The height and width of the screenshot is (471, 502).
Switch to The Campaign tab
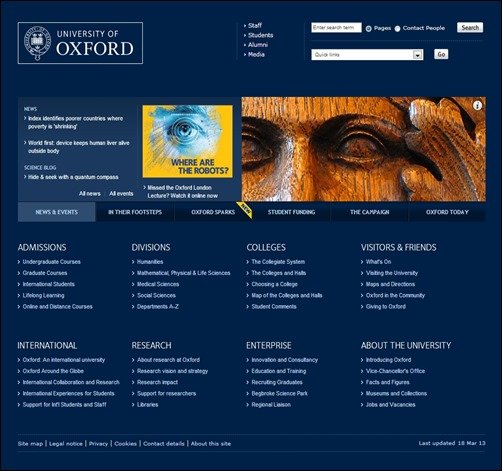[369, 212]
